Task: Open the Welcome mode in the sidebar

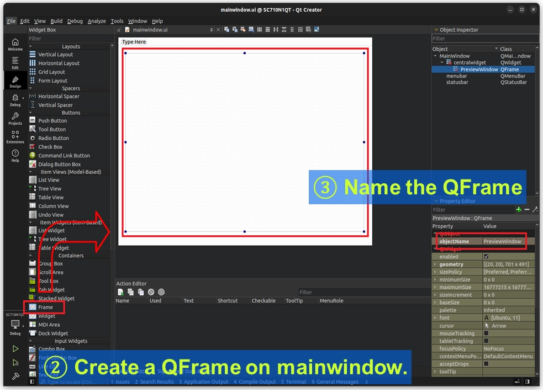Action: 15,44
